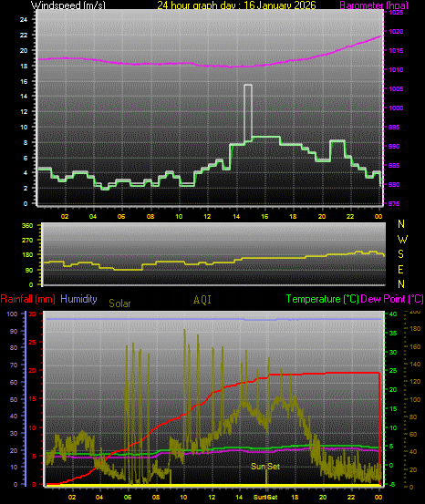Click the Dew Point (°C) legend label
This screenshot has width=425, height=504.
tap(392, 299)
